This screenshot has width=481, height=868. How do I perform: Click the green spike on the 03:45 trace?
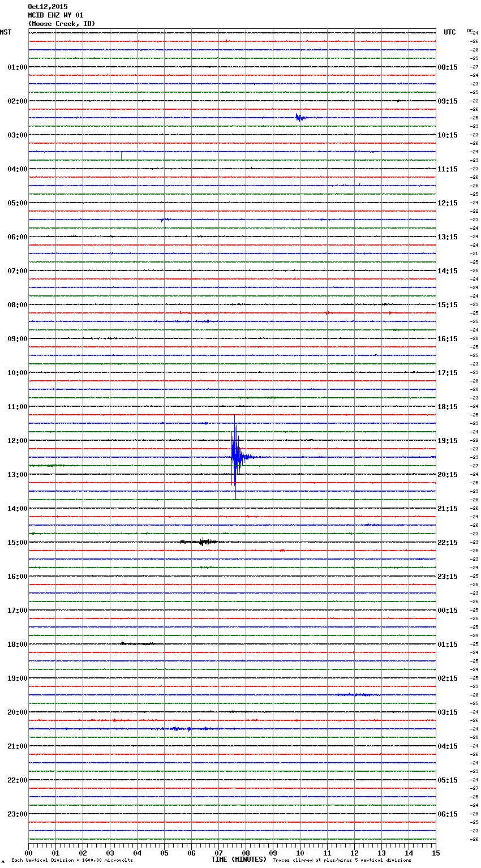(x=121, y=156)
